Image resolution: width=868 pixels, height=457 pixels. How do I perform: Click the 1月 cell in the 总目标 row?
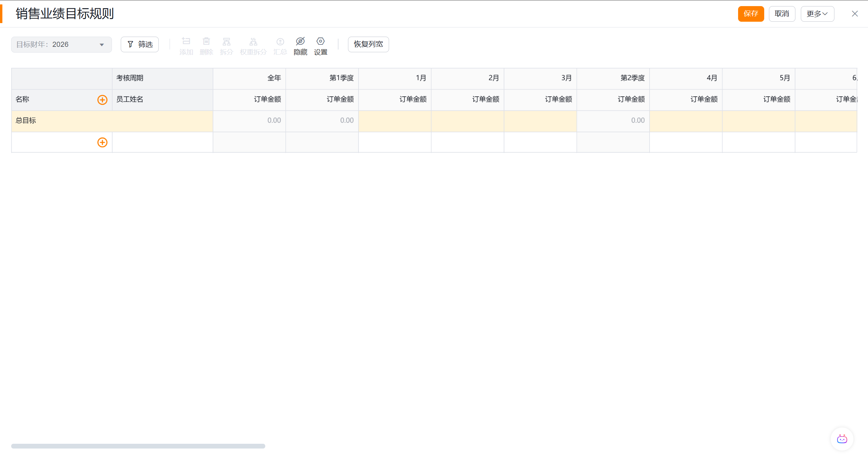[394, 121]
